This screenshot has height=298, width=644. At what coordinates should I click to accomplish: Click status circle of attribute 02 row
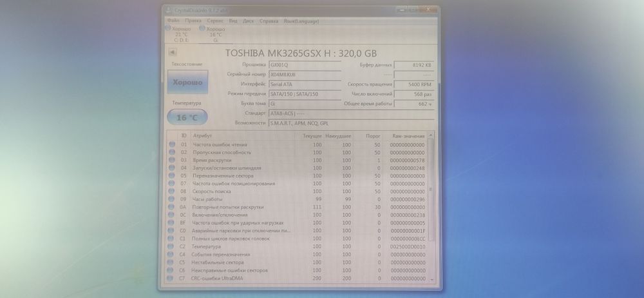pos(172,152)
